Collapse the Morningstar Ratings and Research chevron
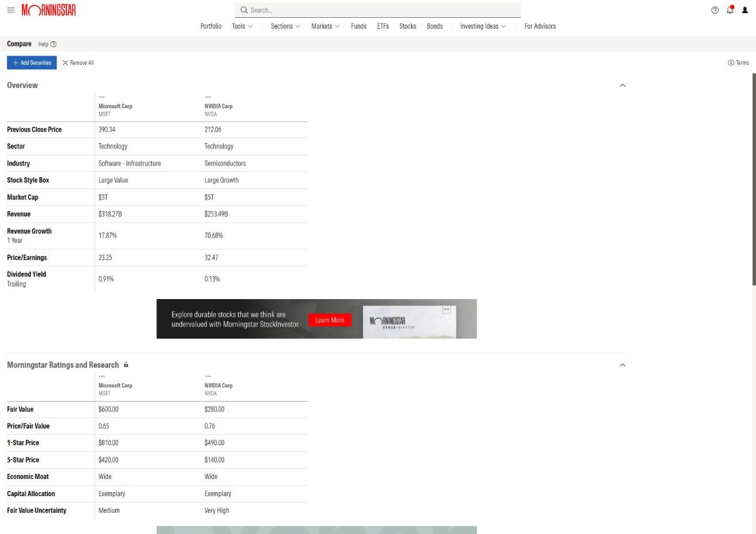Screen dimensions: 756x534 622,365
